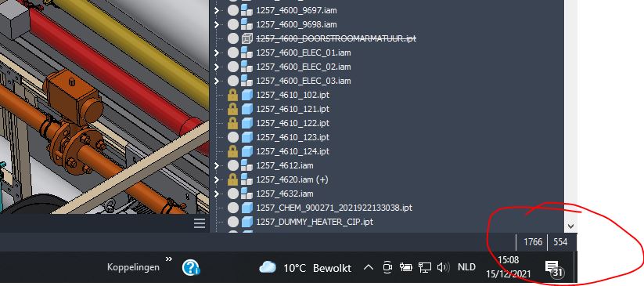Open the battery power tray icon

pyautogui.click(x=406, y=267)
